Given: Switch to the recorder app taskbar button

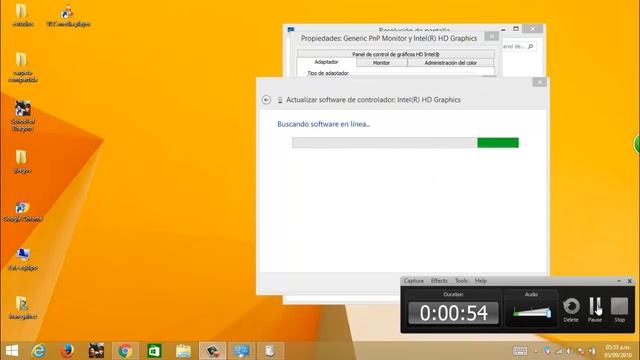Looking at the screenshot, I should pyautogui.click(x=212, y=351).
